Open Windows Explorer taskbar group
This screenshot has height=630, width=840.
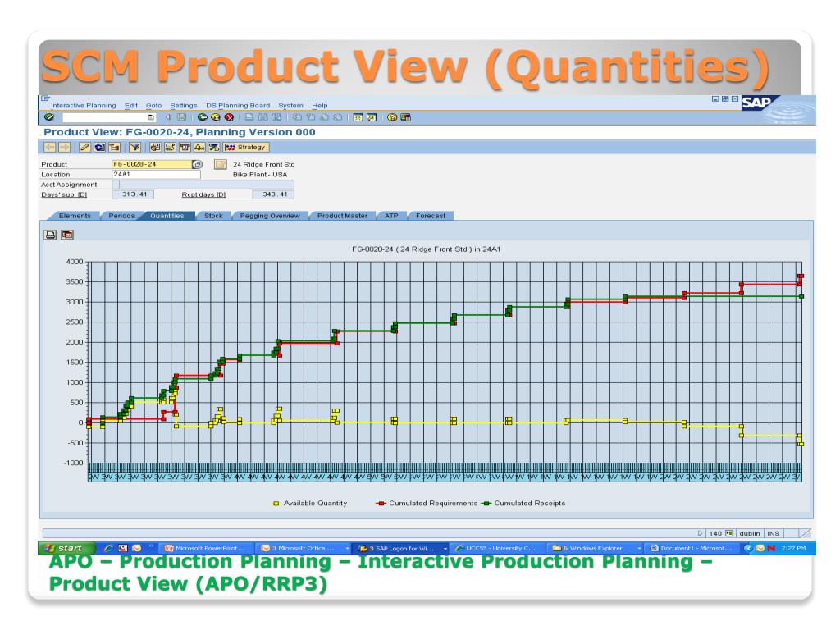596,548
